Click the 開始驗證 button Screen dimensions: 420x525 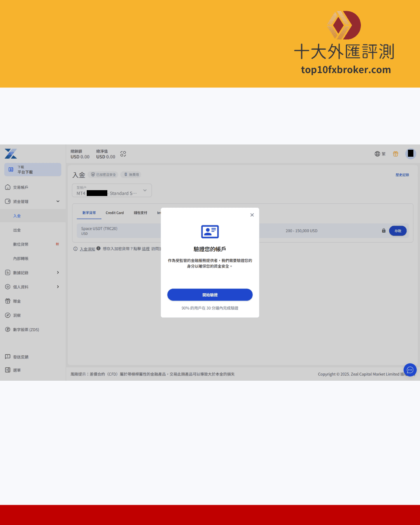(210, 295)
